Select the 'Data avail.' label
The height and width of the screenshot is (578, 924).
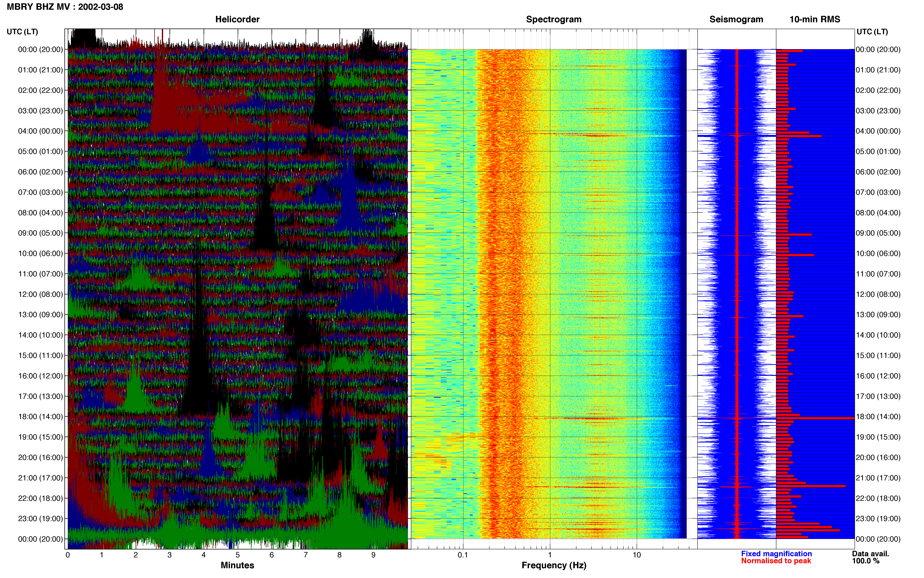[x=870, y=554]
